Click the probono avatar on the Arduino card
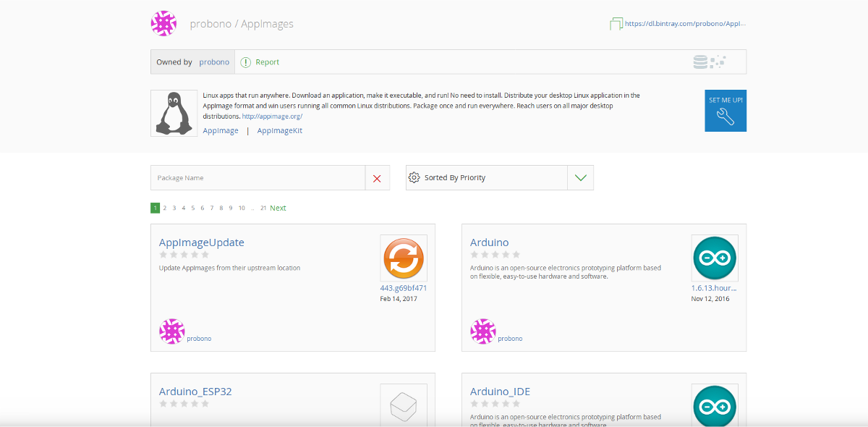Viewport: 868px width, 427px height. point(483,331)
